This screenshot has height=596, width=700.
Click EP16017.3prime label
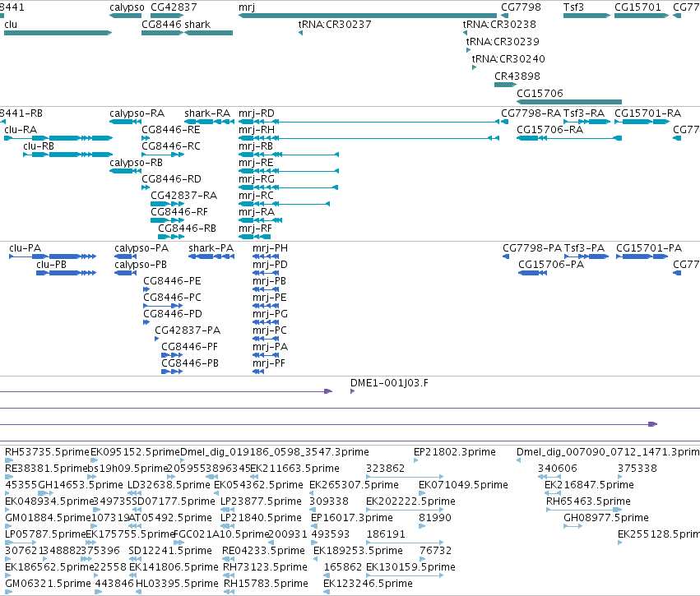point(352,518)
